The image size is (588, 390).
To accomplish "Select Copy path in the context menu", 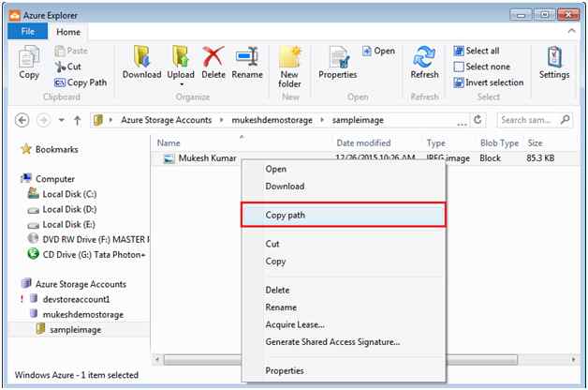I will [344, 215].
